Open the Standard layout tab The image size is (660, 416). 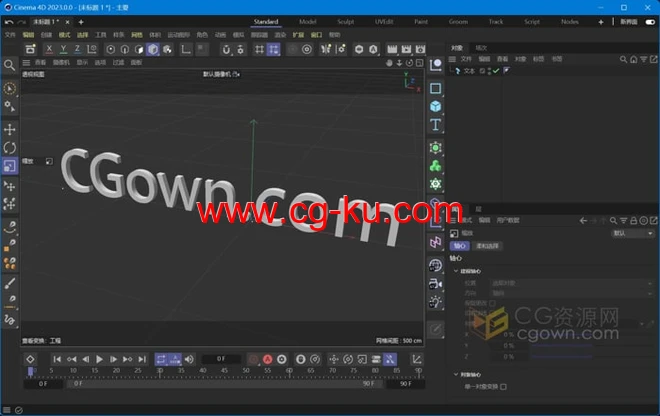266,22
